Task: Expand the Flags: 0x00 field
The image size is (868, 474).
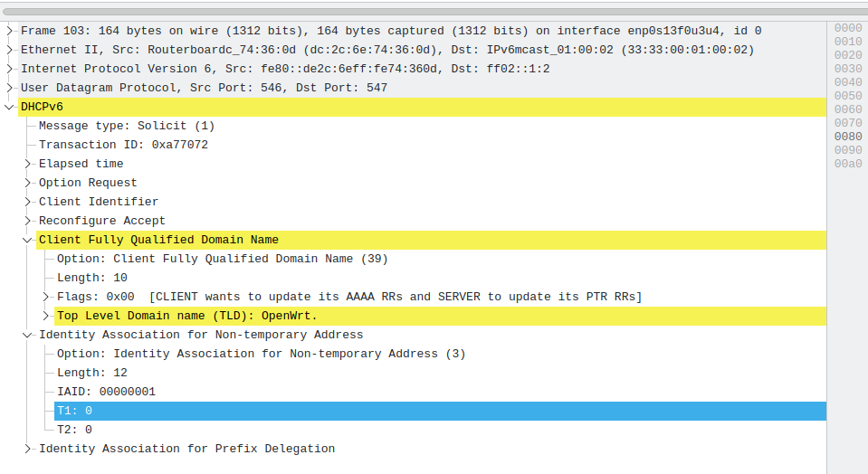Action: pos(46,297)
